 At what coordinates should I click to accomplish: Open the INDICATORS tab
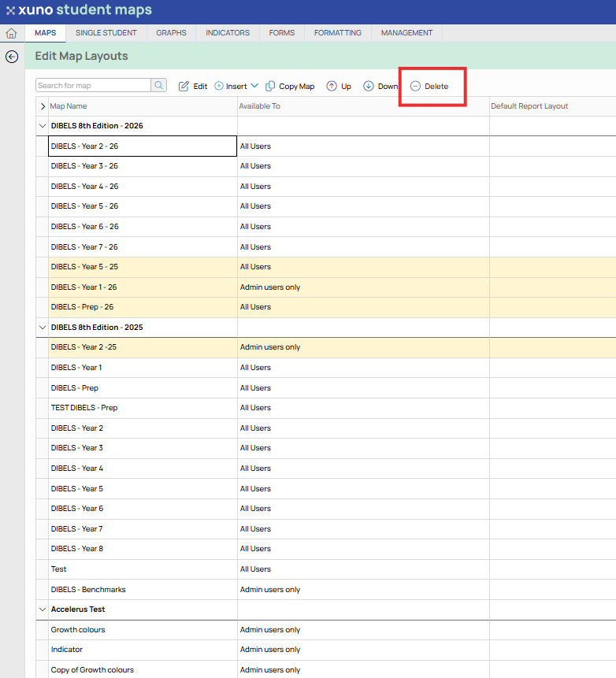point(228,33)
